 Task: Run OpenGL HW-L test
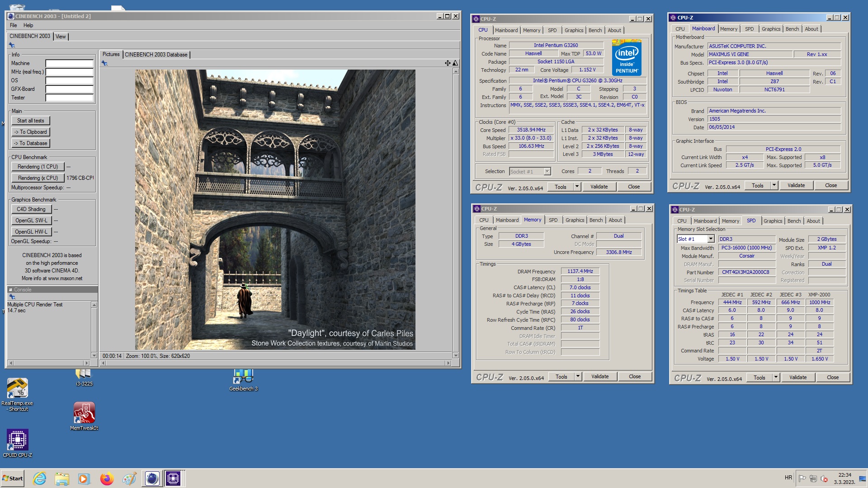[x=31, y=232]
